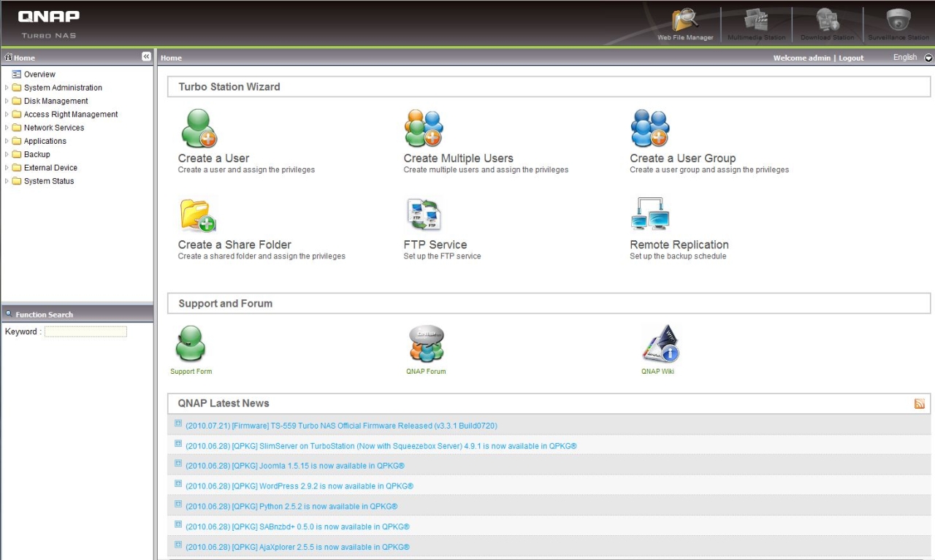Select System Administration in the tree
Viewport: 935px width, 560px height.
coord(63,88)
